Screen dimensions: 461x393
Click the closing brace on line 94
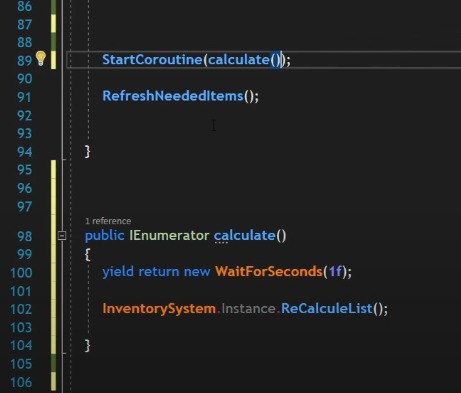pyautogui.click(x=87, y=152)
